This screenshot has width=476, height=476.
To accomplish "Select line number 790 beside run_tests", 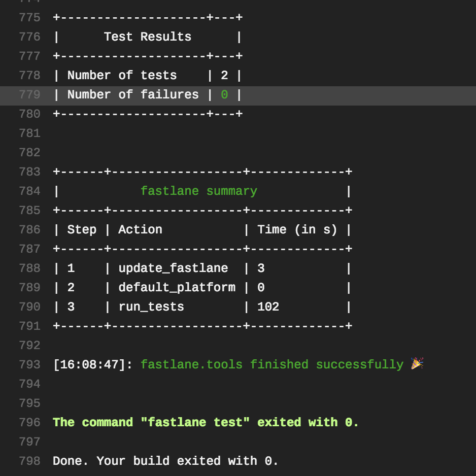I will pos(29,307).
